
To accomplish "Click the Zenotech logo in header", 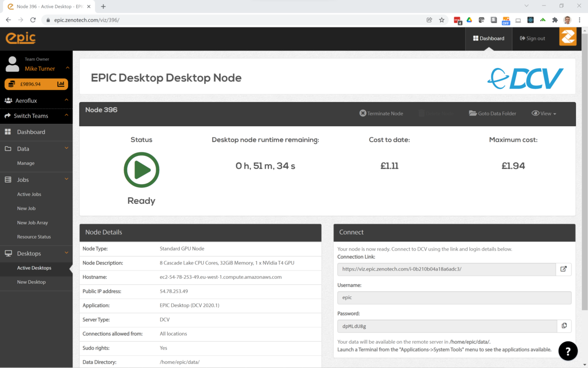I will 568,37.
